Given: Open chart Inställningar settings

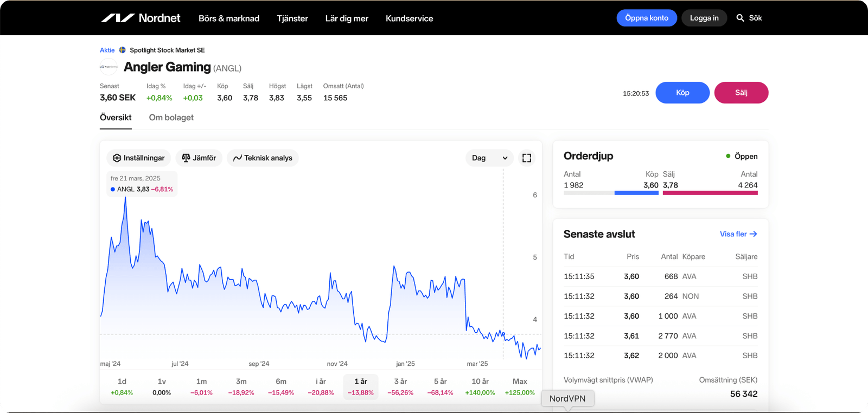Looking at the screenshot, I should pyautogui.click(x=139, y=158).
